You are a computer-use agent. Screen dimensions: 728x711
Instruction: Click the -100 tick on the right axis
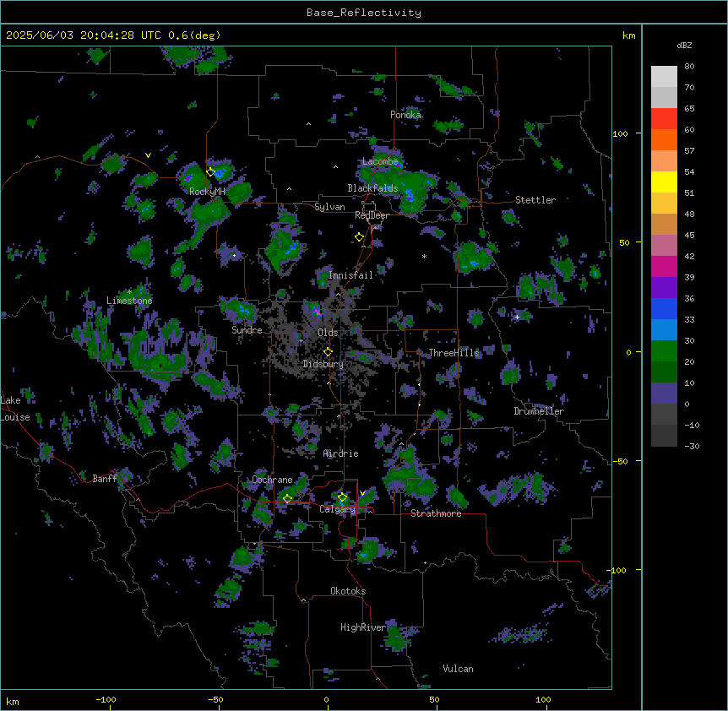click(617, 570)
